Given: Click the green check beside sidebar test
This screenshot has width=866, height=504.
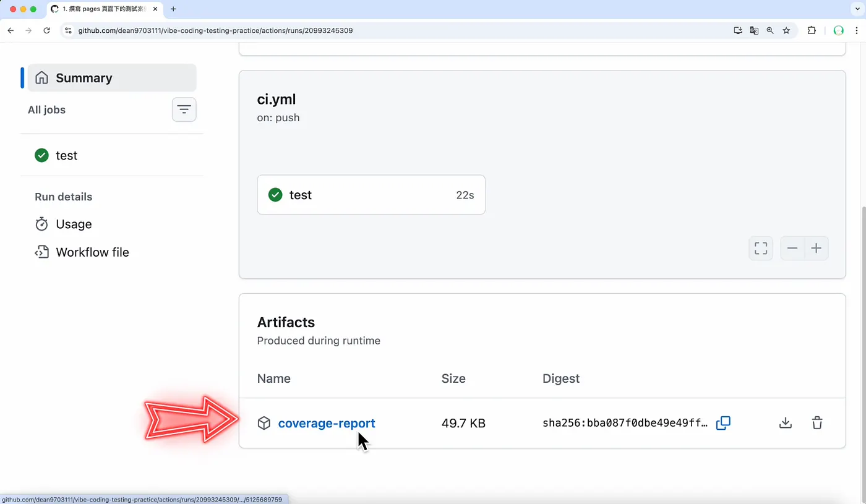Looking at the screenshot, I should (41, 155).
